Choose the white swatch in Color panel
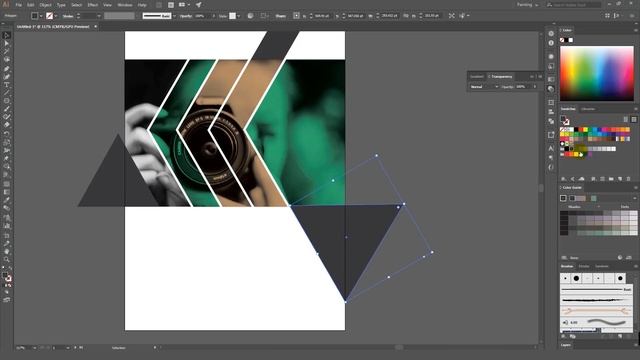640x360 pixels. tap(571, 40)
